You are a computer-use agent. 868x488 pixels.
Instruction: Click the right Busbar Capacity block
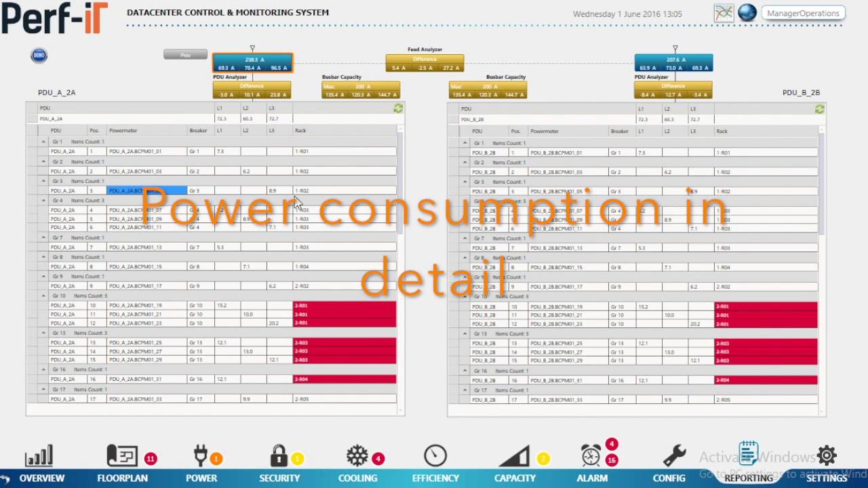[488, 90]
